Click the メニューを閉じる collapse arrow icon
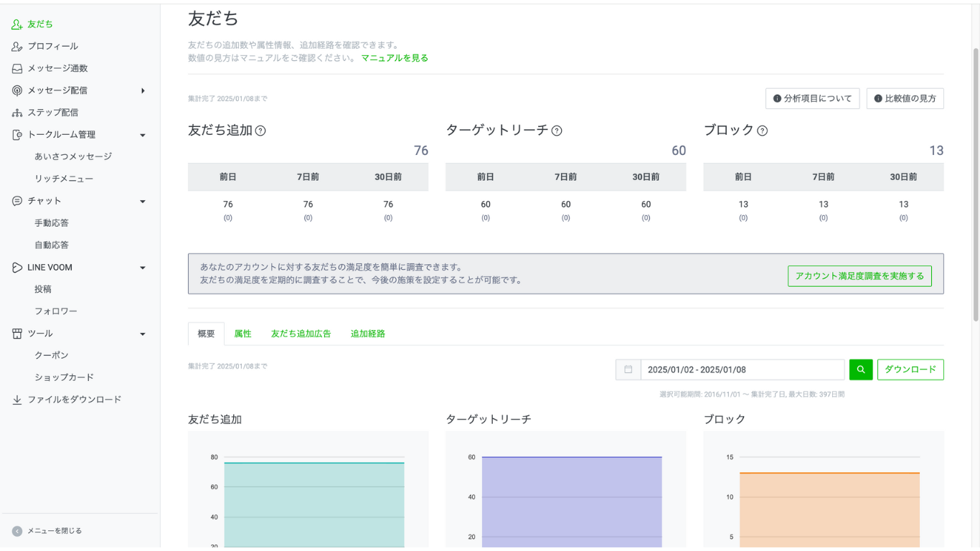The height and width of the screenshot is (551, 980). click(x=17, y=531)
